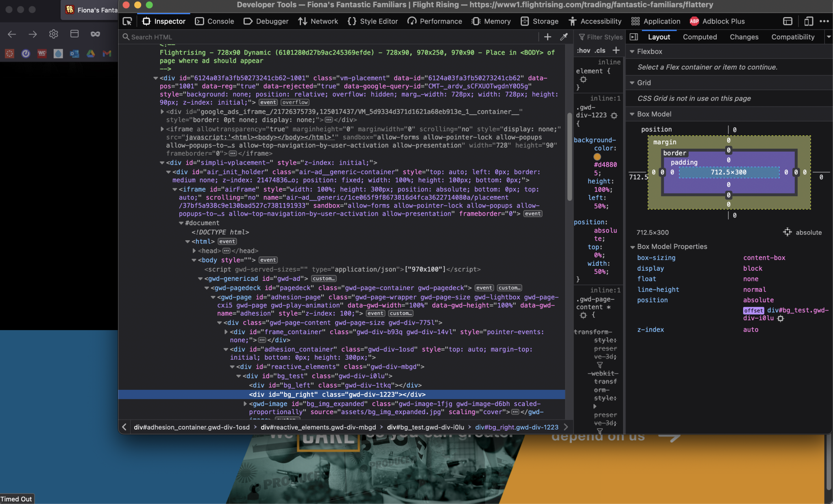Click the Adblock Plus ABP icon
The height and width of the screenshot is (504, 833).
694,21
